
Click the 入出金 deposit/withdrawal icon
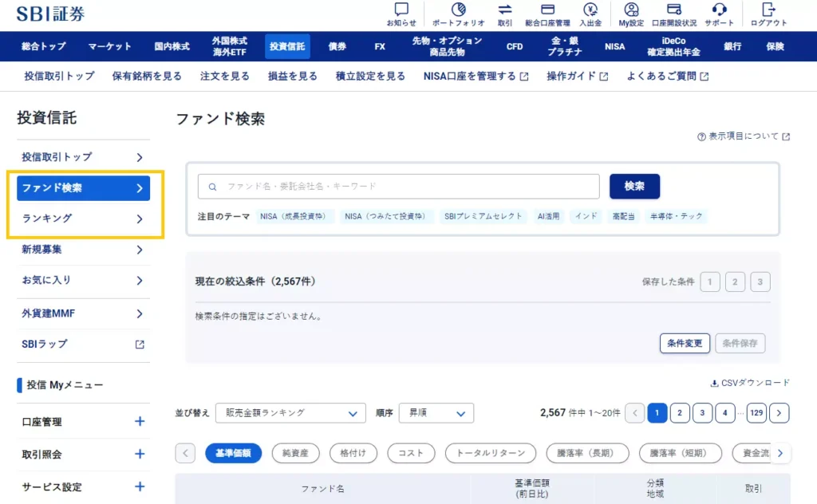pyautogui.click(x=590, y=10)
